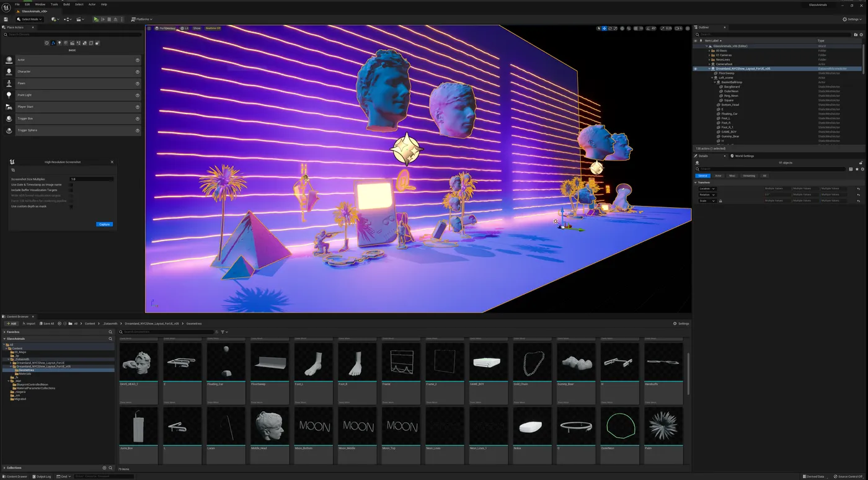Expand the 01 Cameras folder in the Outliner
The height and width of the screenshot is (480, 868).
(x=709, y=55)
